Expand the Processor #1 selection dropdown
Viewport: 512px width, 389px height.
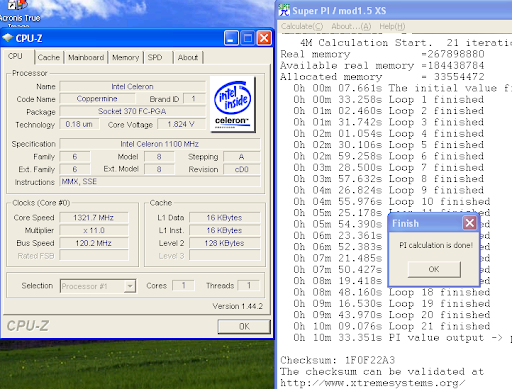(130, 286)
